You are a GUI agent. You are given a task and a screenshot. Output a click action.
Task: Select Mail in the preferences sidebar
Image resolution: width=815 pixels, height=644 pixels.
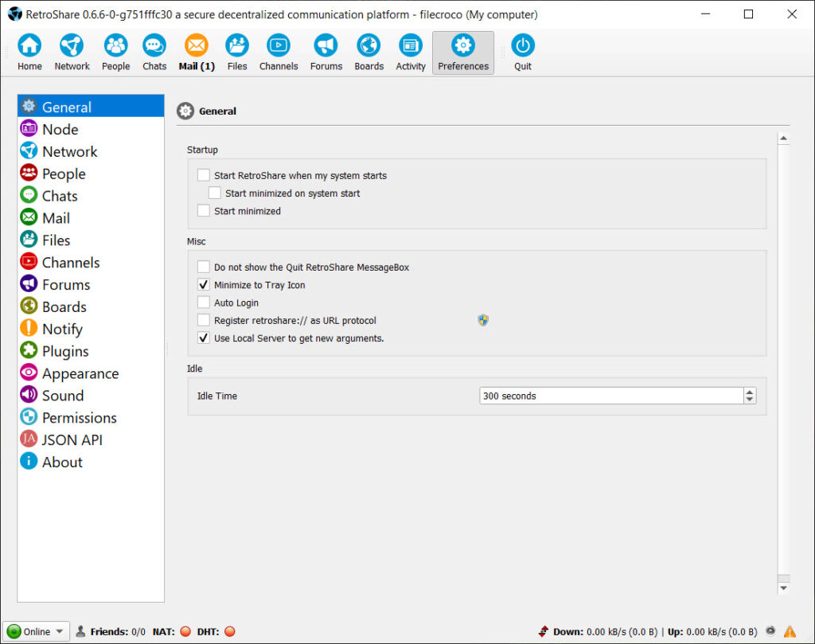[x=91, y=218]
